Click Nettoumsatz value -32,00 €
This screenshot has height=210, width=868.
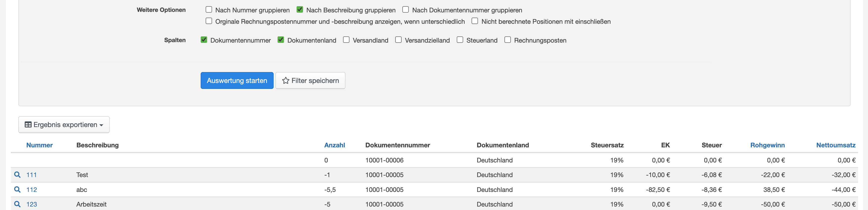[x=843, y=175]
